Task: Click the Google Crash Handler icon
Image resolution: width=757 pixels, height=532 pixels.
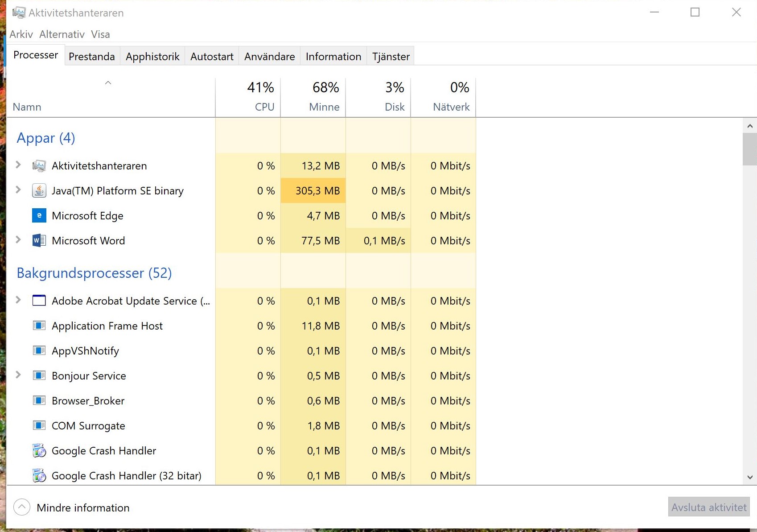Action: point(39,450)
